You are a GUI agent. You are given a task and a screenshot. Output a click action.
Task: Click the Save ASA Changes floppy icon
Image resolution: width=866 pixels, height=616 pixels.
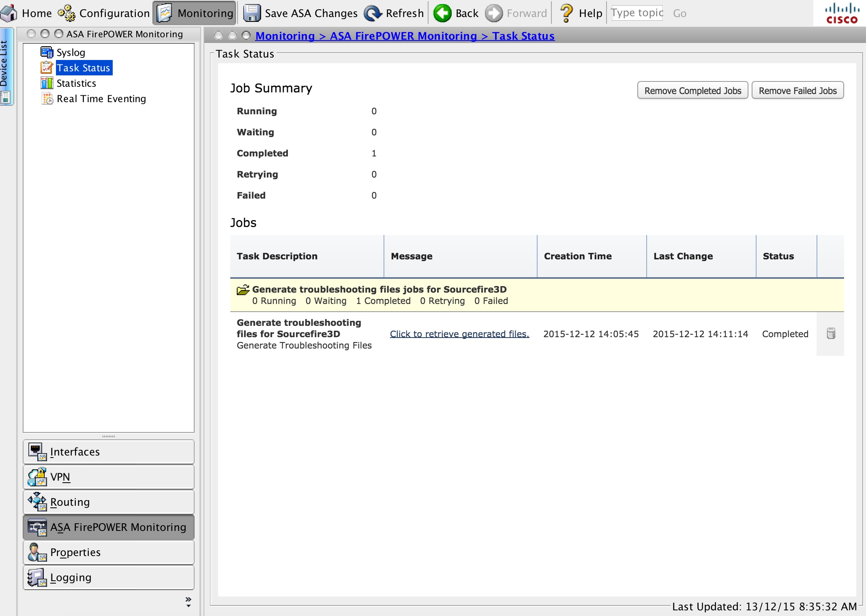tap(252, 13)
